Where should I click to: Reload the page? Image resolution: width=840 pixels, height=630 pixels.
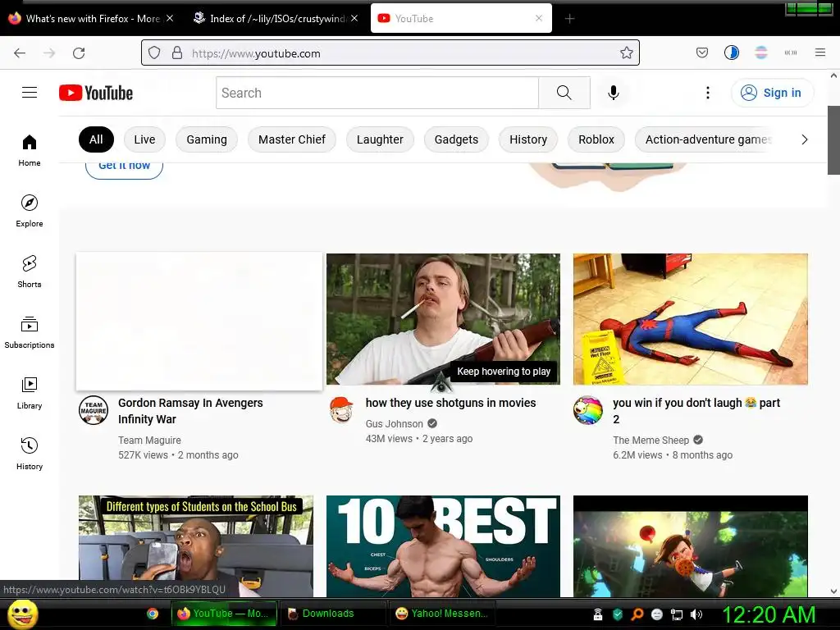coord(79,53)
